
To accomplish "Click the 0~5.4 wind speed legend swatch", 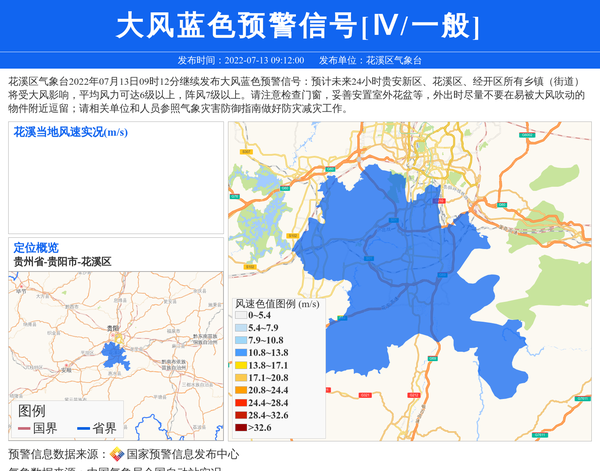I will [241, 316].
